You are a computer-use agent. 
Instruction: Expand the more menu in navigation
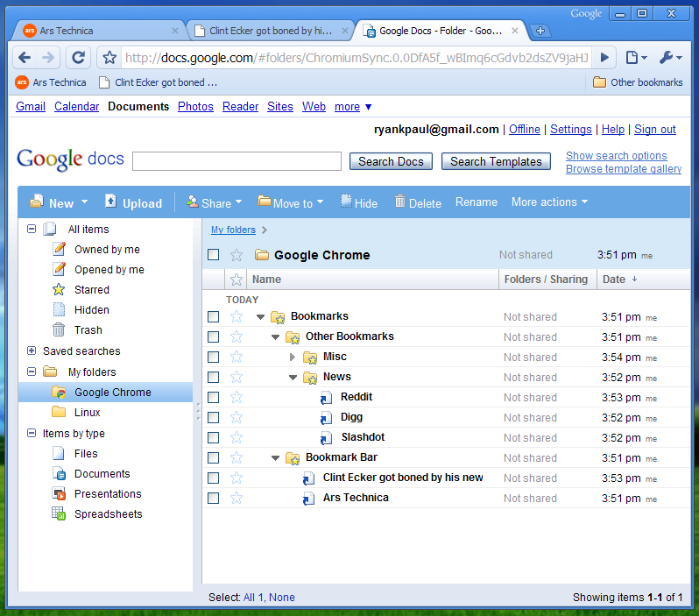(353, 107)
